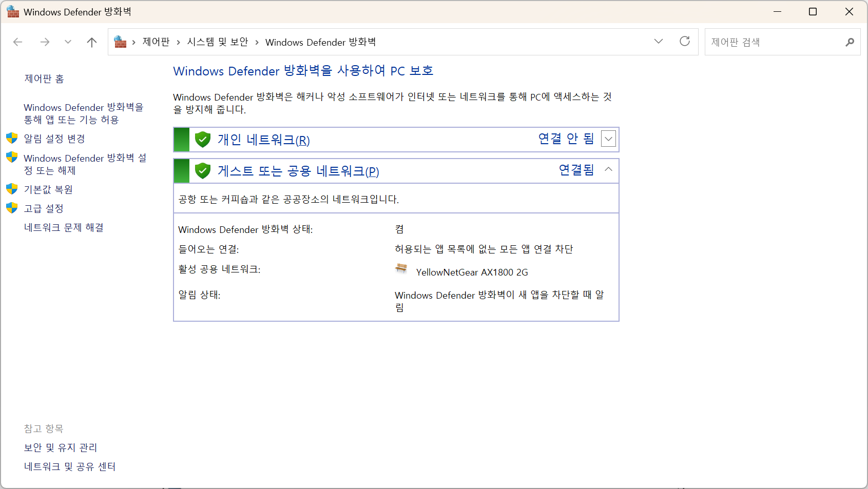The width and height of the screenshot is (868, 489).
Task: Click shield icon beside 방화벽 설정 또는 해제
Action: pos(12,157)
